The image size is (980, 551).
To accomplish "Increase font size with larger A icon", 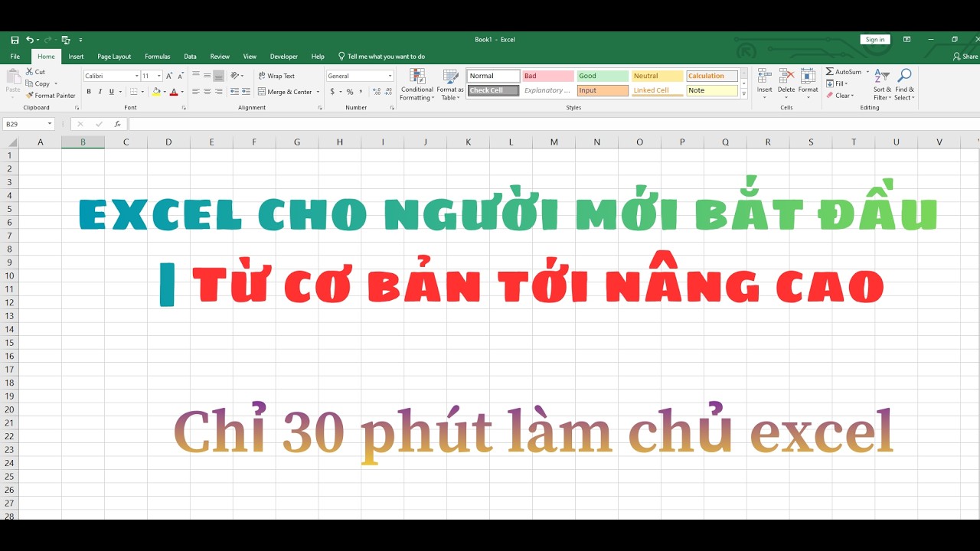I will (170, 76).
